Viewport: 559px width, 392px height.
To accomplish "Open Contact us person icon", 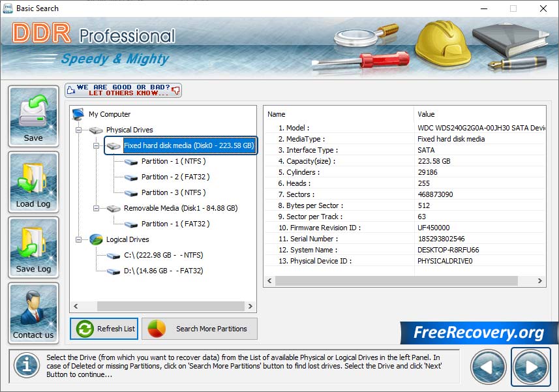I will point(33,313).
